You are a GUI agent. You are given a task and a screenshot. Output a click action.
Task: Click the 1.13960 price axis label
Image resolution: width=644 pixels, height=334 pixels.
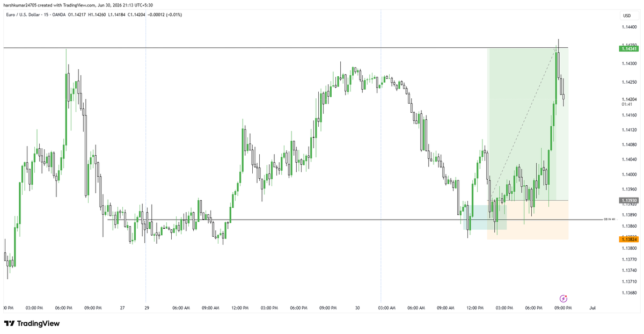coord(630,189)
